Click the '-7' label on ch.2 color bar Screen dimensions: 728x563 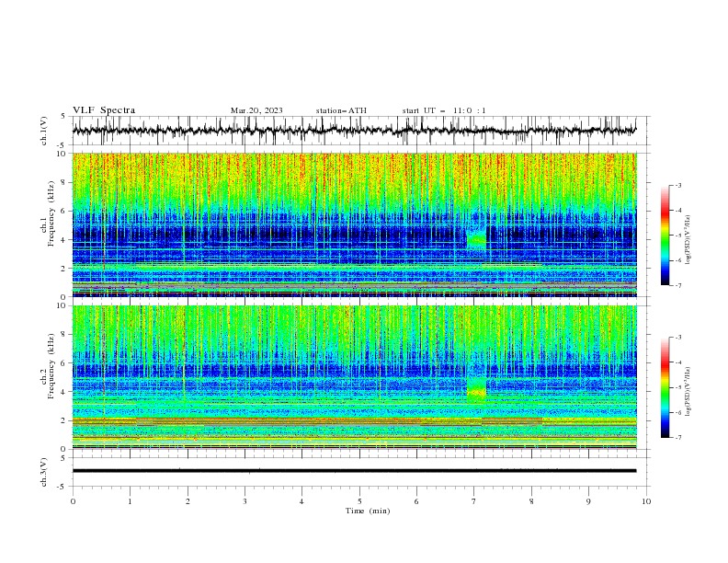tap(677, 437)
